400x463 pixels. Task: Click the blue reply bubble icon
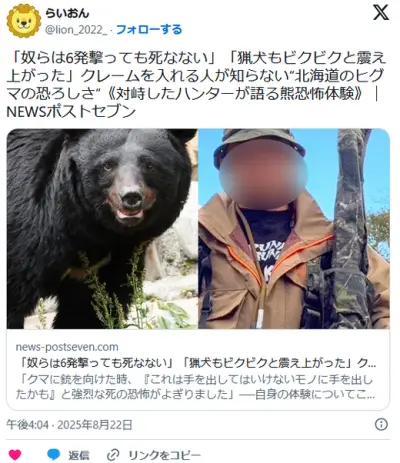(x=53, y=454)
